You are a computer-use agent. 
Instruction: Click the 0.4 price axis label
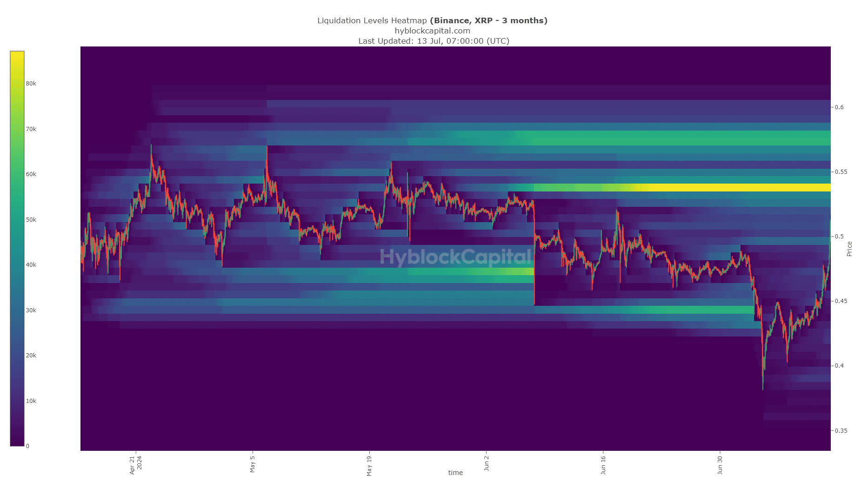tap(839, 366)
